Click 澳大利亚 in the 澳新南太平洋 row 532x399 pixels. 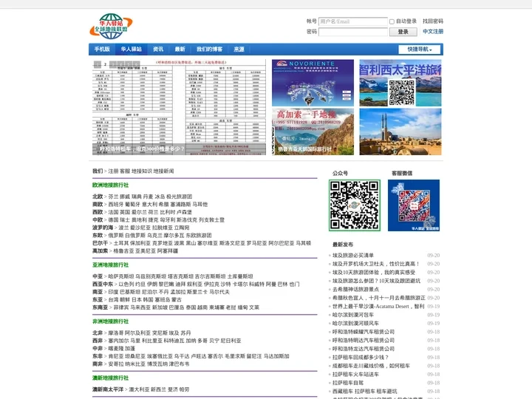[x=139, y=389]
